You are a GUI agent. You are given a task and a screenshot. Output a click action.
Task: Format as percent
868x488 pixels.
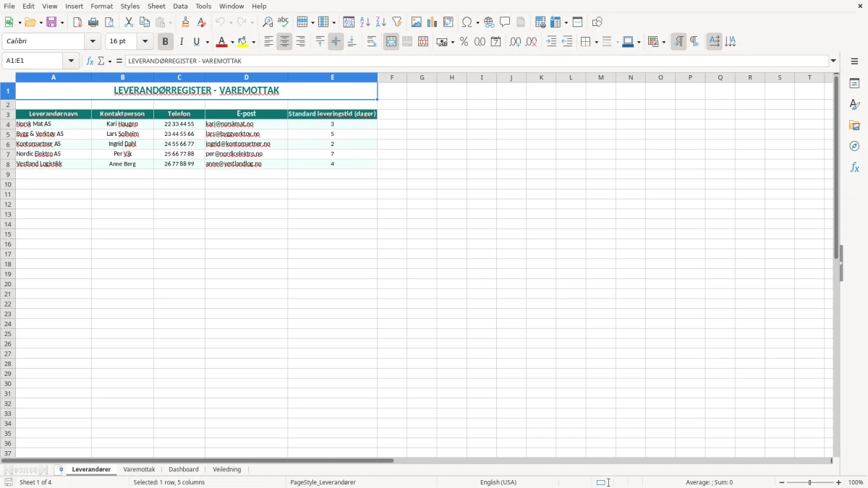pos(464,42)
